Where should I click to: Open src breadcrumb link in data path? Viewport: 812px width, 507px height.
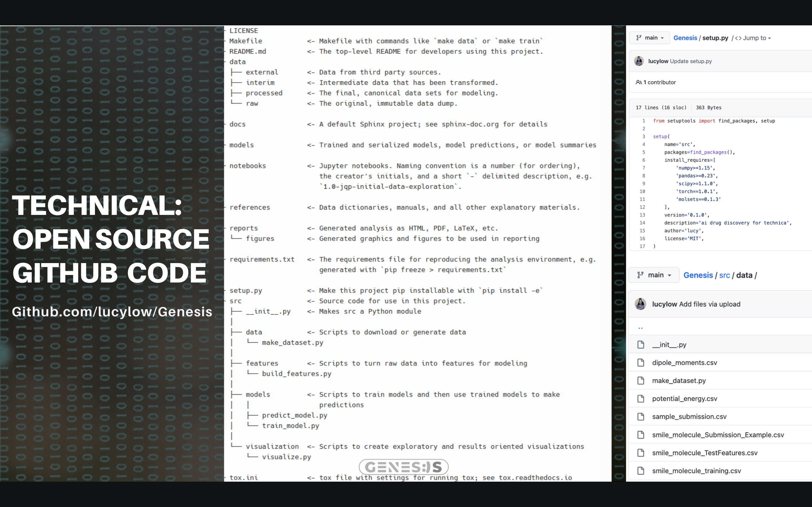[x=724, y=275]
